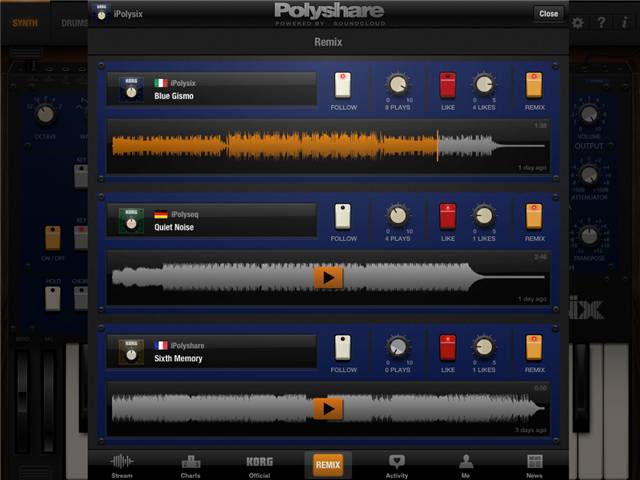Click the German flag beside iPolyseq
640x480 pixels.
click(161, 215)
